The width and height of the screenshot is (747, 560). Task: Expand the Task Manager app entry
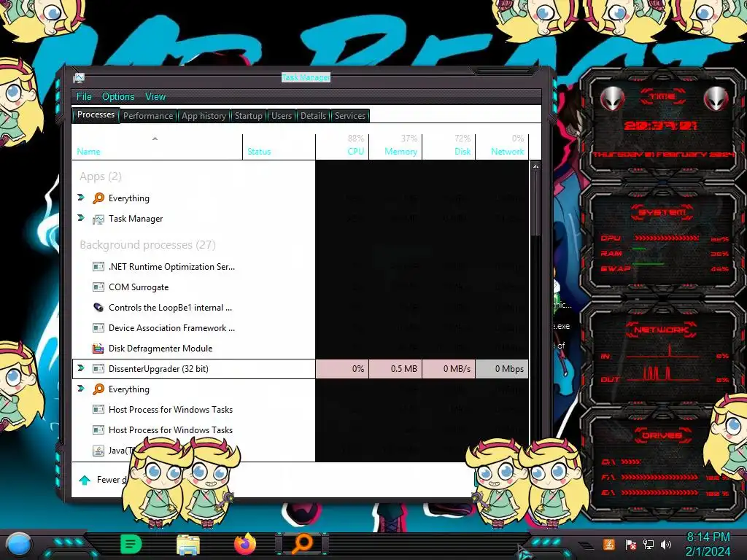[81, 217]
